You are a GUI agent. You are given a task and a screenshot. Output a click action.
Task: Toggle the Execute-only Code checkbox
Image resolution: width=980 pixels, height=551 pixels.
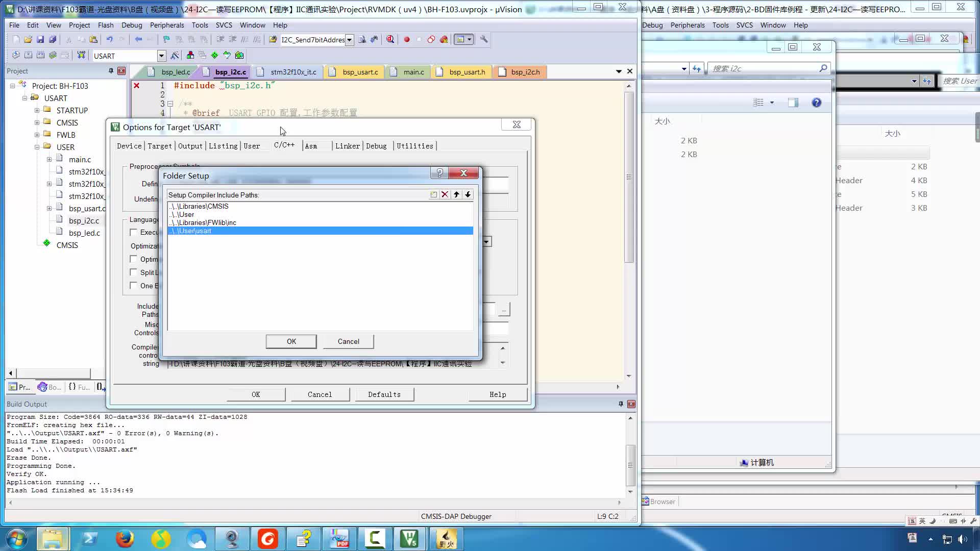click(134, 232)
